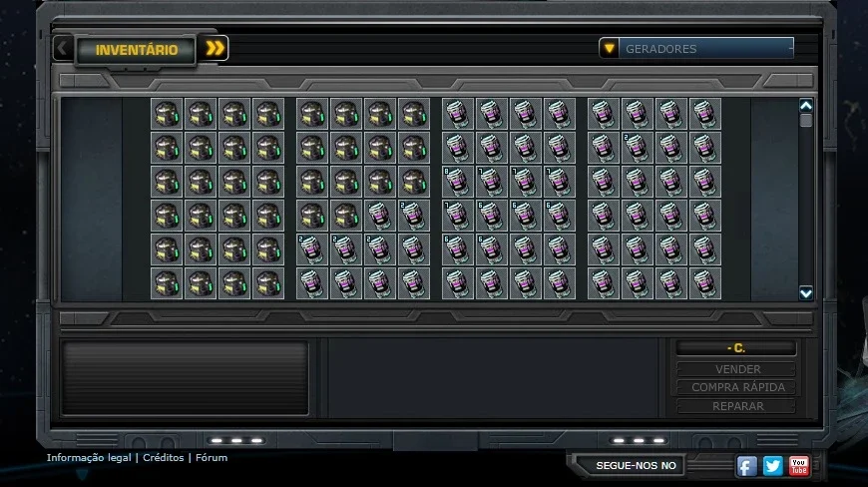Select the bottom-right shield generator in the grid
Image resolution: width=868 pixels, height=487 pixels.
[704, 282]
